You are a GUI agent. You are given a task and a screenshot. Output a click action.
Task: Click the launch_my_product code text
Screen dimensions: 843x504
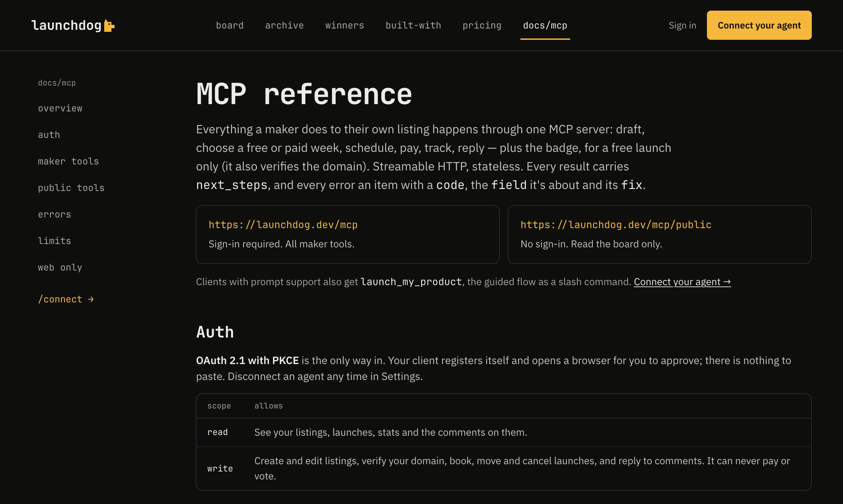[x=411, y=282]
